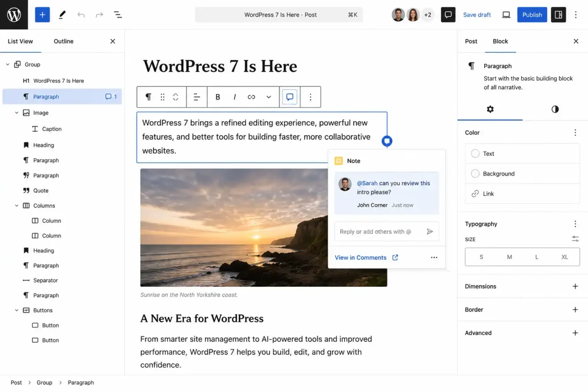Switch to the List View tab
The image size is (588, 392).
pos(20,41)
